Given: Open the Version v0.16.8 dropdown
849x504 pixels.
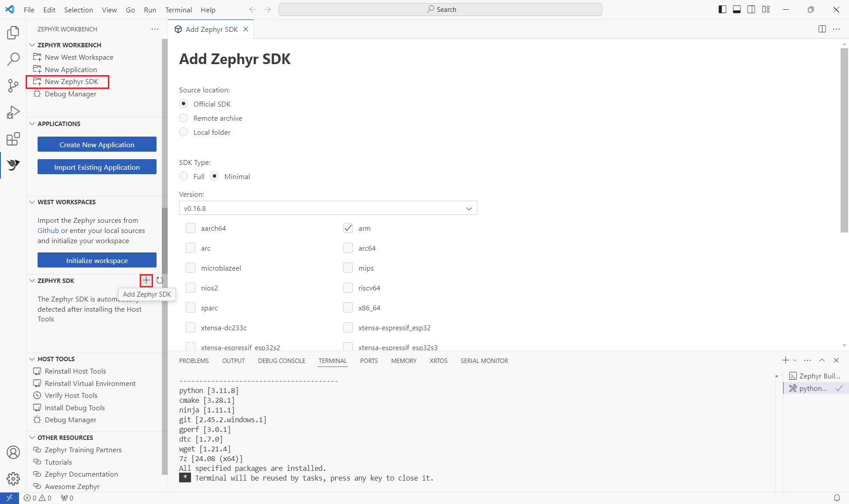Looking at the screenshot, I should click(328, 208).
